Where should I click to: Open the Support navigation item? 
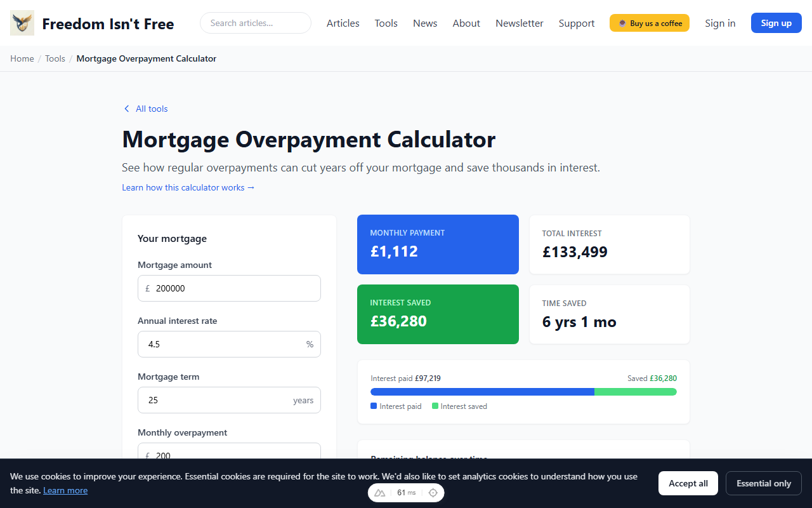pyautogui.click(x=576, y=23)
